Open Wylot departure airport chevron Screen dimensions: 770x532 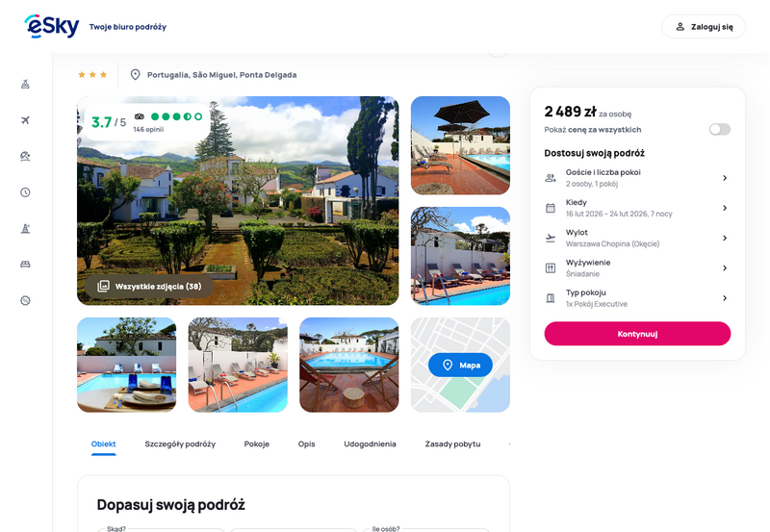pyautogui.click(x=725, y=238)
